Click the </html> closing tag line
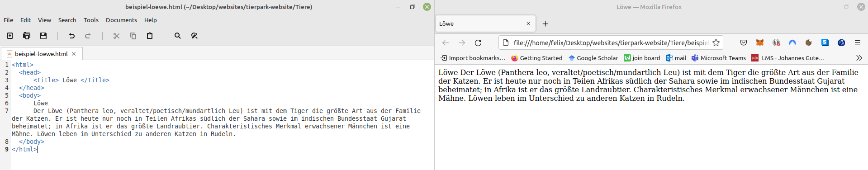The height and width of the screenshot is (170, 868). pos(24,149)
